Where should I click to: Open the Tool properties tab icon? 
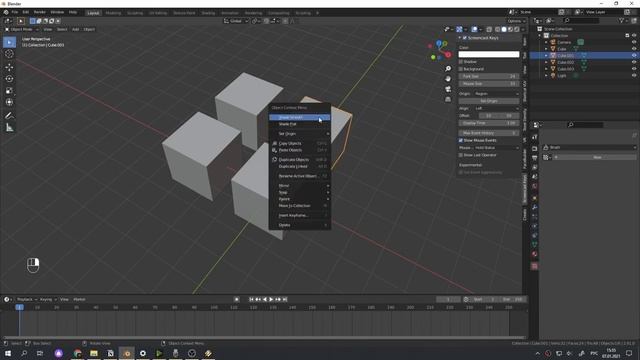(x=534, y=138)
